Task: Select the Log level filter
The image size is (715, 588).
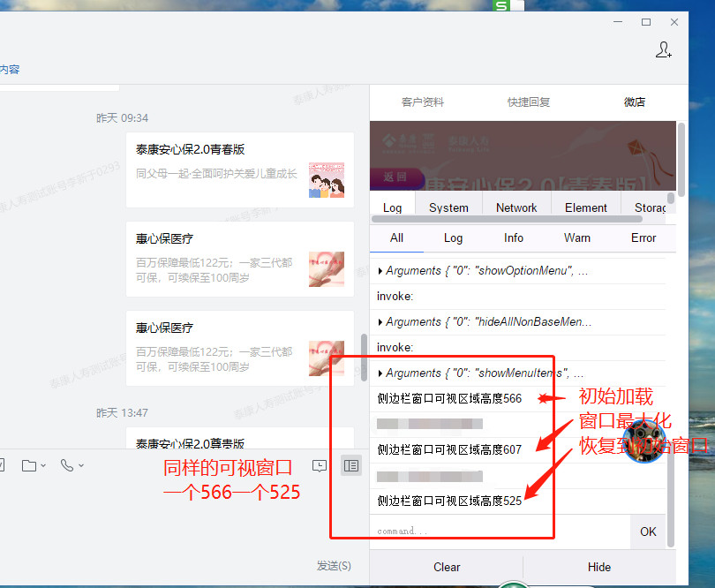Action: point(453,238)
